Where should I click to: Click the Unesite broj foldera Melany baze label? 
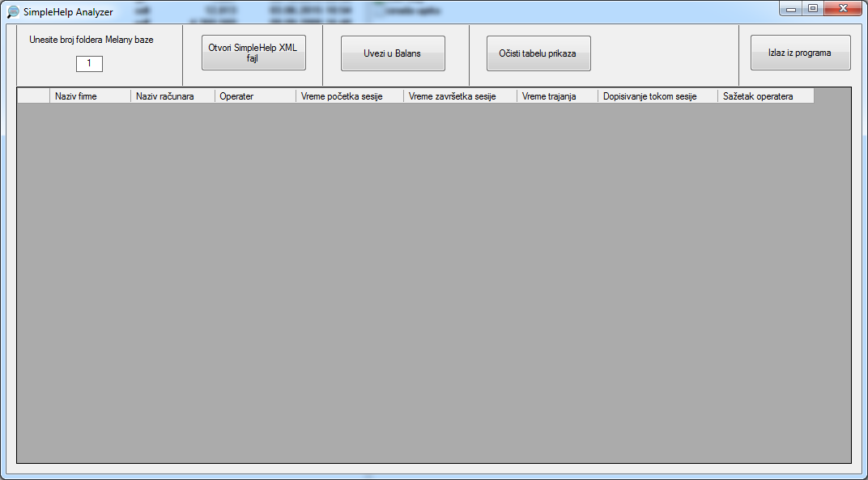pos(91,40)
